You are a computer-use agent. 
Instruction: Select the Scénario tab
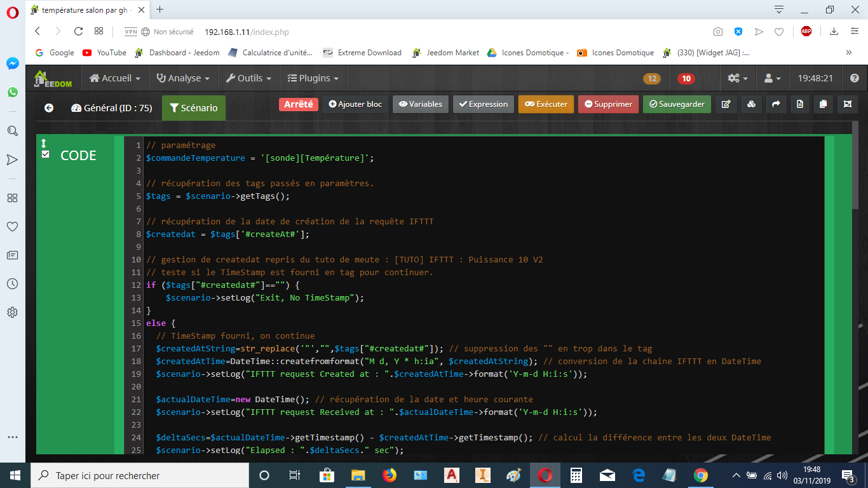[193, 108]
